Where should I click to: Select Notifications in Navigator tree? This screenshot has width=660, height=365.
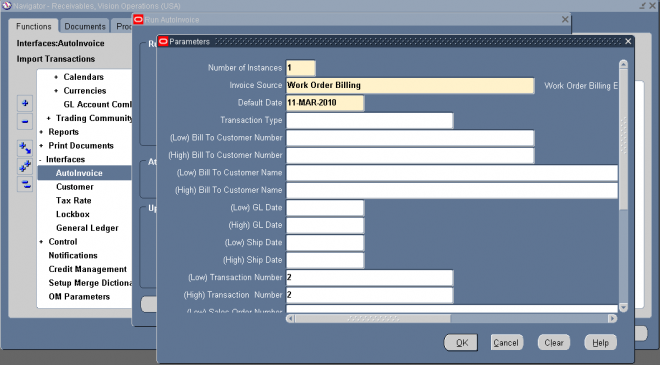click(73, 256)
